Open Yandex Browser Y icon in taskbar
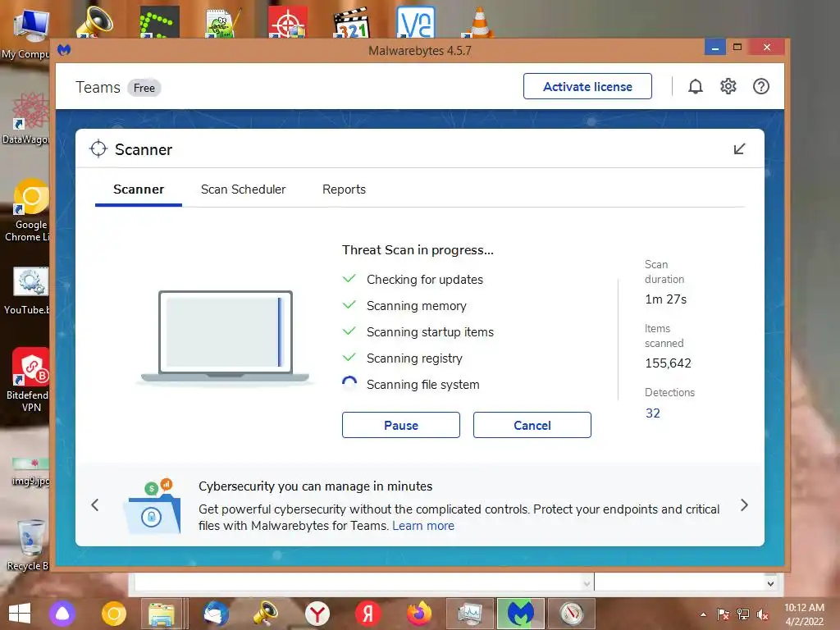 click(x=317, y=614)
